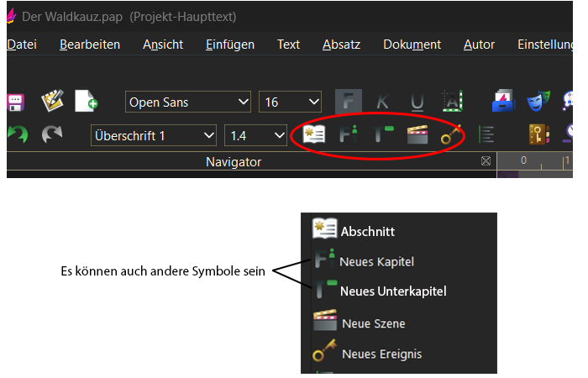The height and width of the screenshot is (378, 588).
Task: Click the ruler at mark 0
Action: point(523,160)
